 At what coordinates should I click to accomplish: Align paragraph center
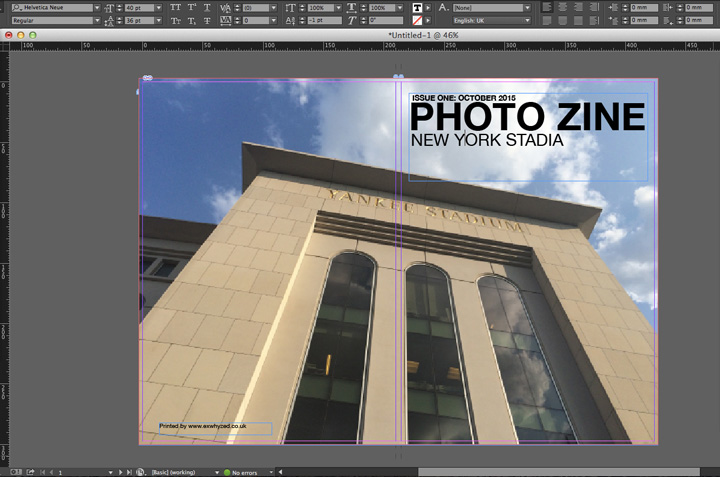point(562,7)
